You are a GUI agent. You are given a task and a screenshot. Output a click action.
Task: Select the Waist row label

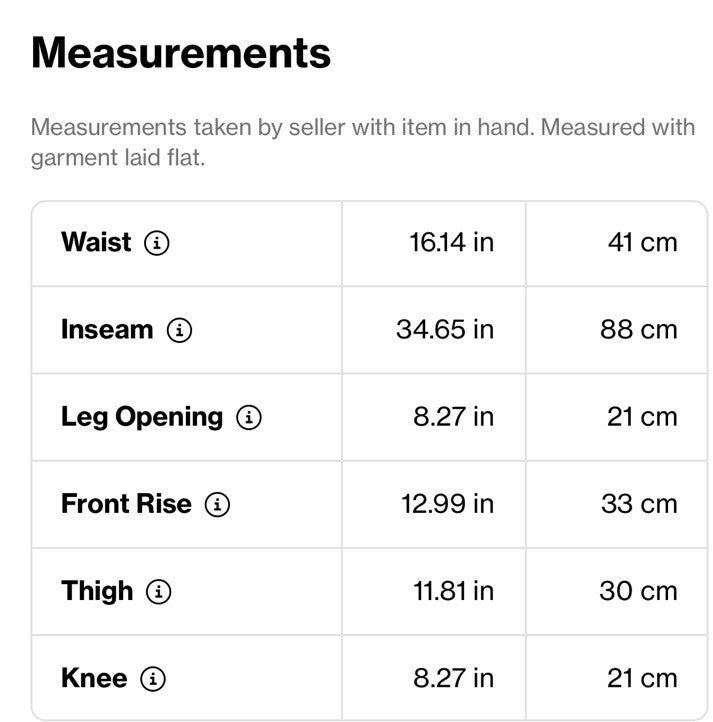(96, 242)
